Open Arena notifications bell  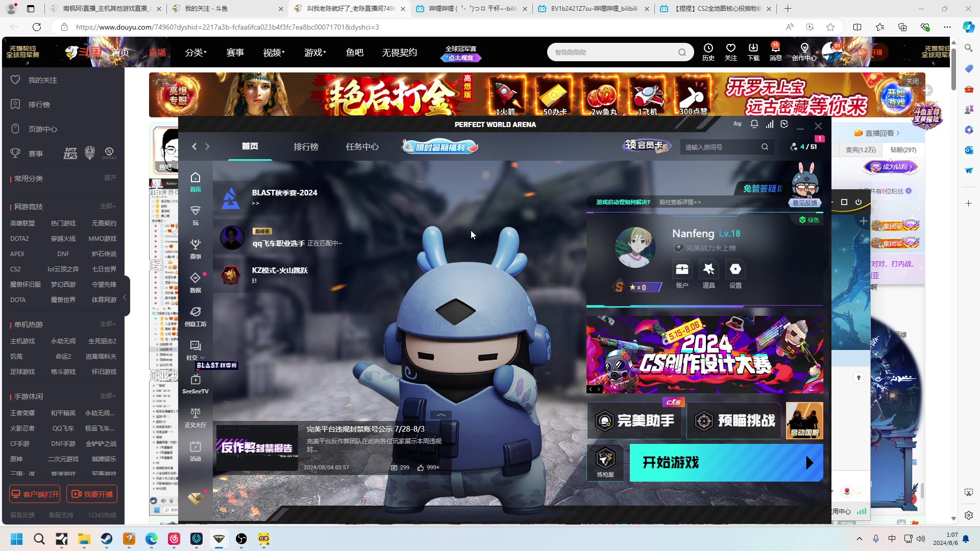(754, 124)
